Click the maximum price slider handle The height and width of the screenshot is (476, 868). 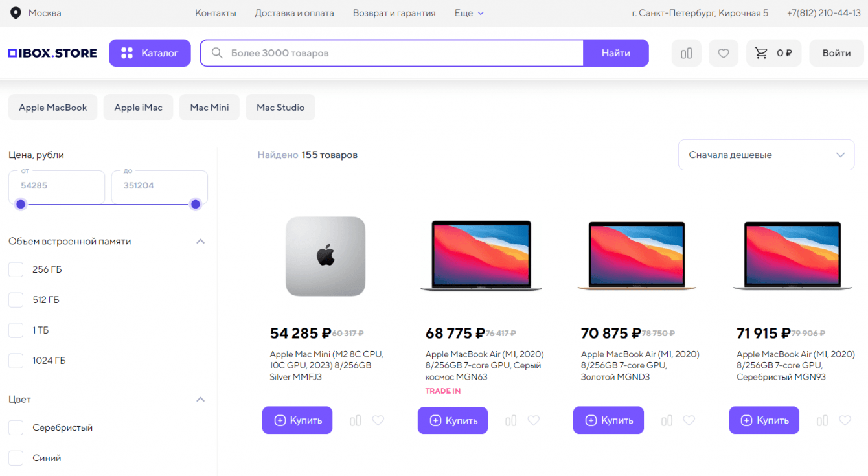(x=195, y=205)
